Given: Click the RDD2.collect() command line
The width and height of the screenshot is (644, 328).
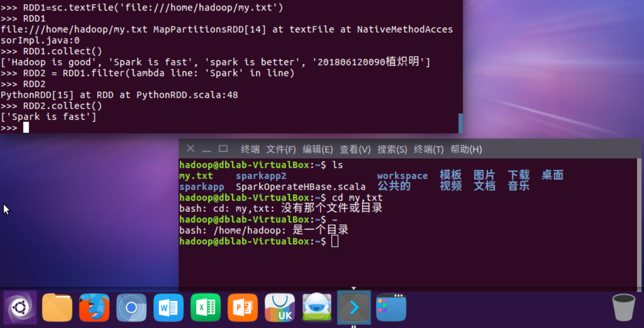Looking at the screenshot, I should pos(51,106).
